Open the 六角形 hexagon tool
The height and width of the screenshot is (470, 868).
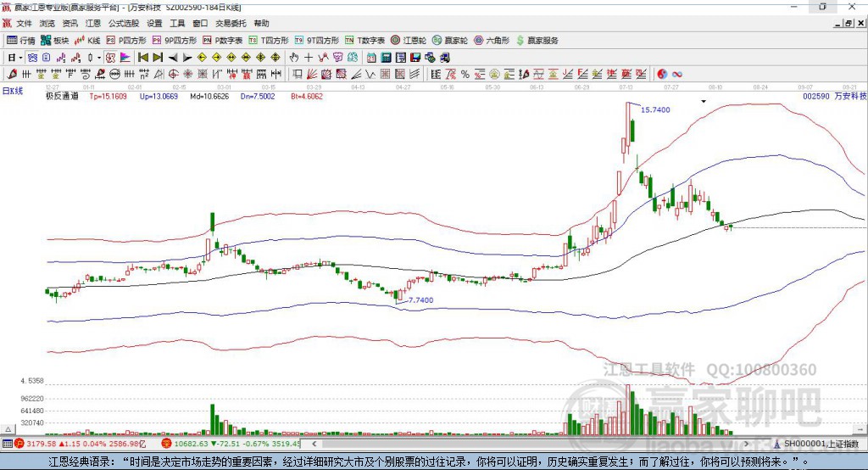492,41
